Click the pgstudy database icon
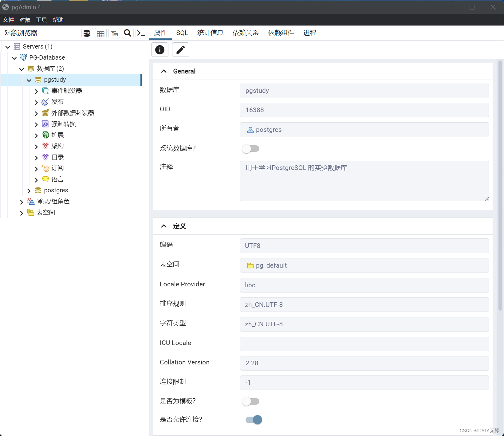 click(38, 80)
